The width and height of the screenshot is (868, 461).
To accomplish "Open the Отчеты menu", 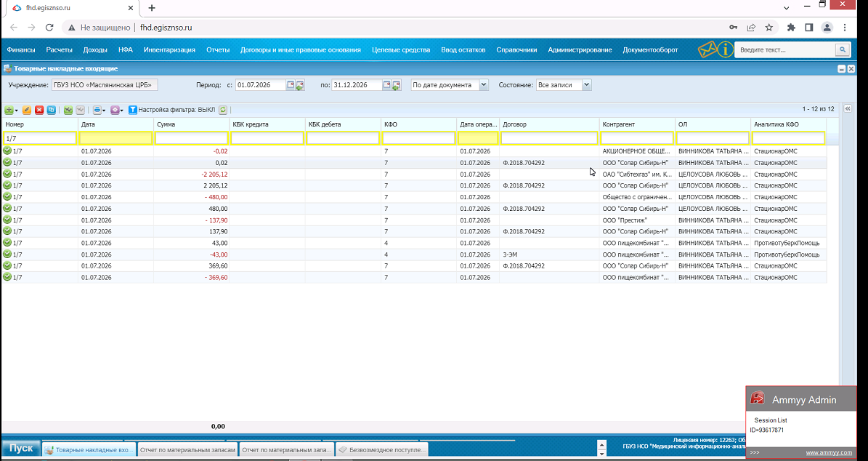I will (x=218, y=50).
